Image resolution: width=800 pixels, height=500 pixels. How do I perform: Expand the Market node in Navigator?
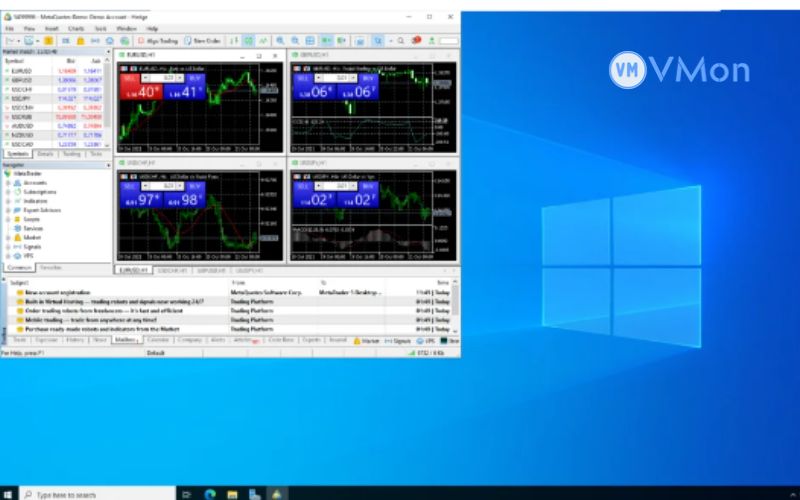8,238
